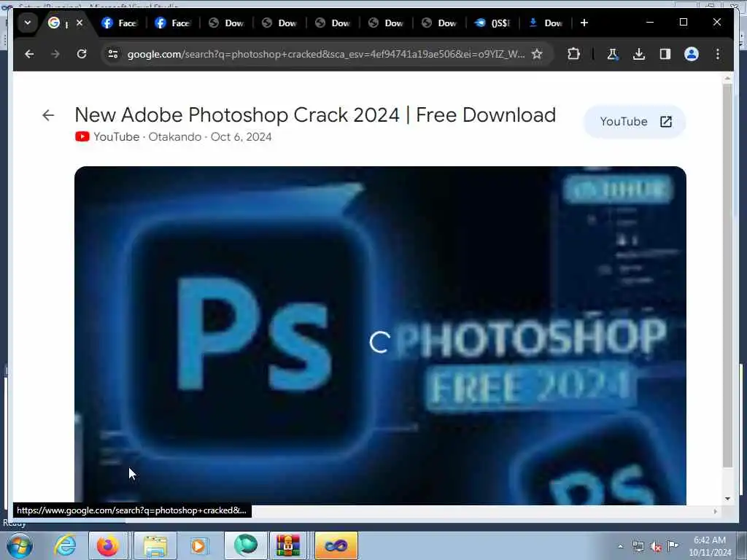This screenshot has height=560, width=747.
Task: Switch to the second Facebook tab
Action: [x=172, y=23]
